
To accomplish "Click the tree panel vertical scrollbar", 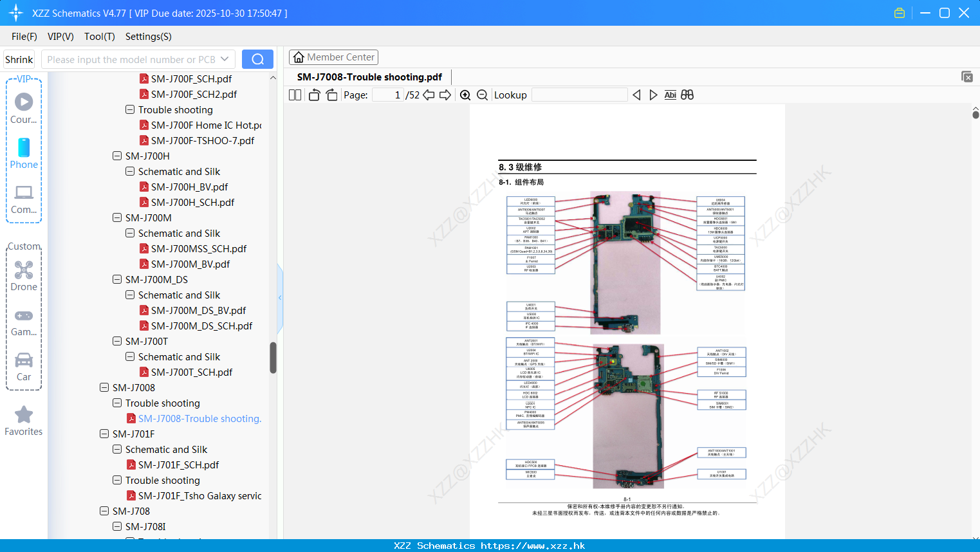I will point(273,358).
